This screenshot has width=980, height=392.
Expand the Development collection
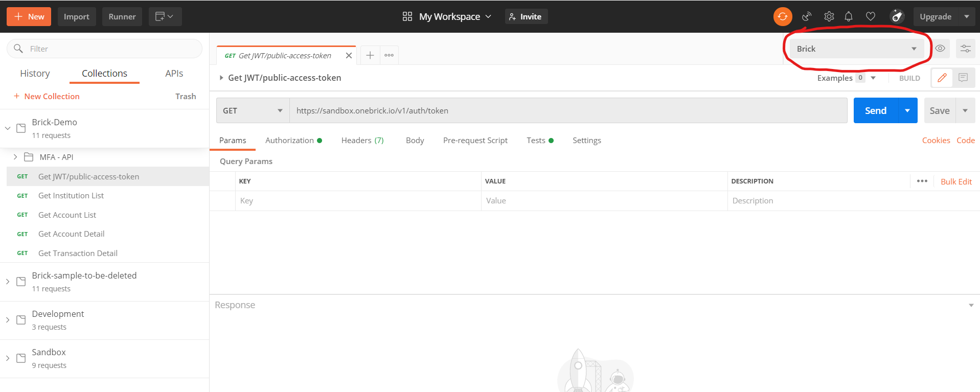click(x=8, y=320)
